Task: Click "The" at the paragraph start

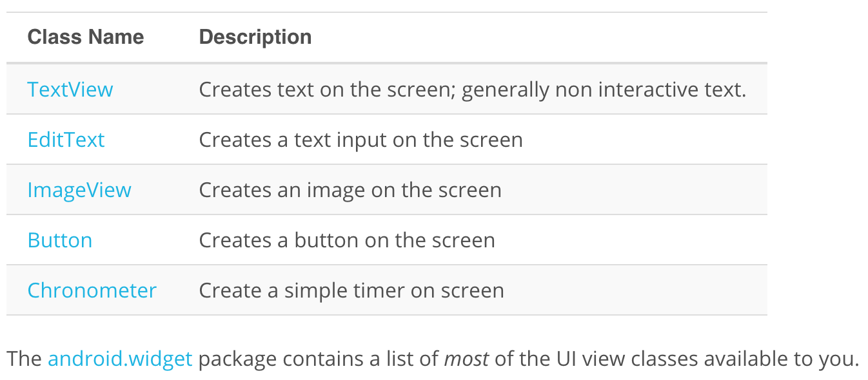Action: tap(25, 359)
